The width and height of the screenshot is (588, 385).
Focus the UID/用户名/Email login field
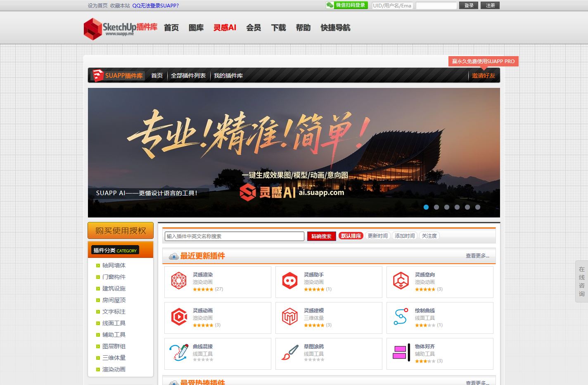(392, 5)
